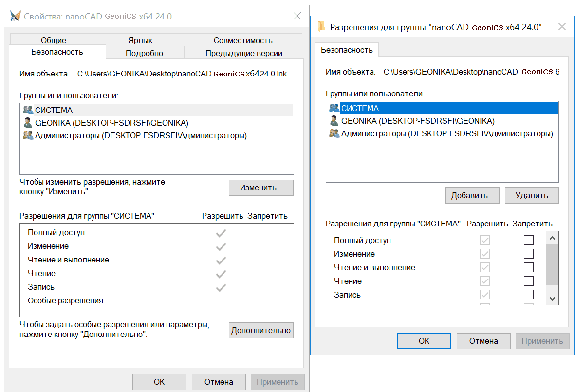Switch to the Совместимость tab

click(243, 40)
